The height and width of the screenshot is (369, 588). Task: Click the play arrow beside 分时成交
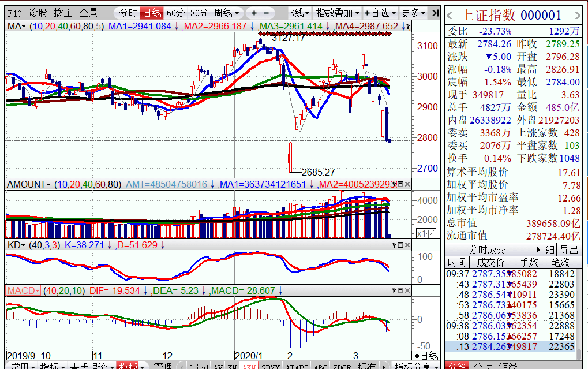pyautogui.click(x=537, y=249)
